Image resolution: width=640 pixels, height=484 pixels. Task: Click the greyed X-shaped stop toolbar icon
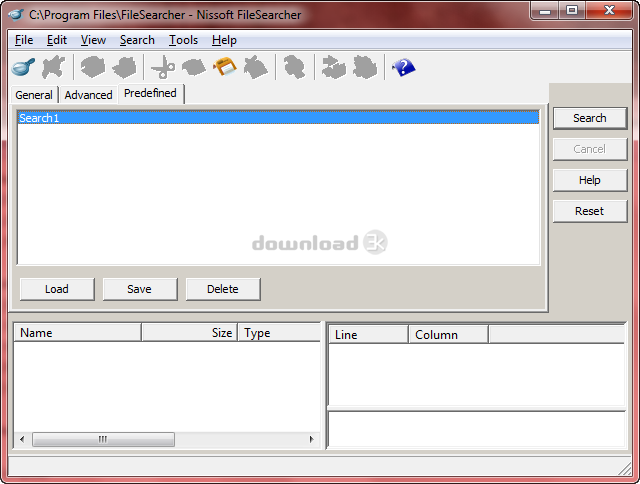pyautogui.click(x=53, y=67)
